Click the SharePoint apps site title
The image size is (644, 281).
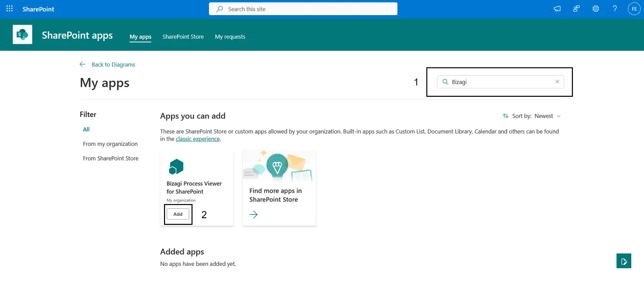tap(77, 35)
